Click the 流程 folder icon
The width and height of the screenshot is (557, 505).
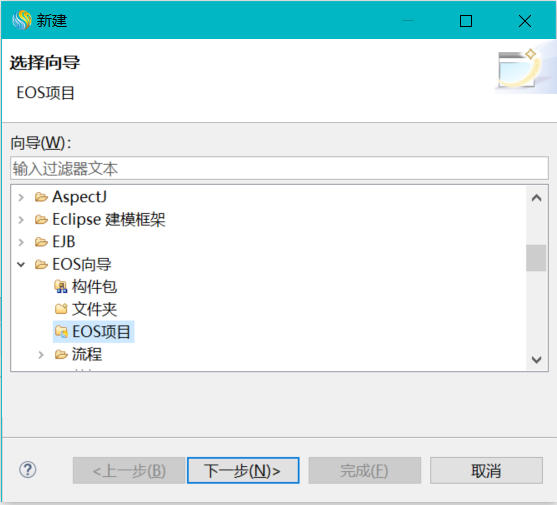point(61,354)
